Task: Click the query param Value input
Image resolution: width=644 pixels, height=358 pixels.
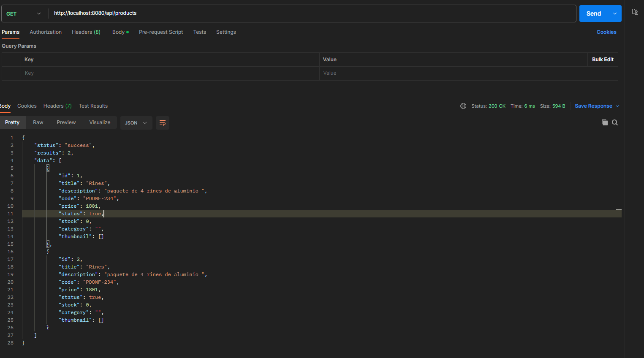Action: (469, 73)
